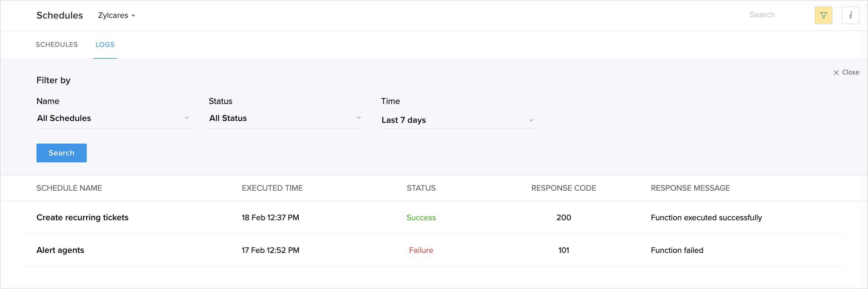Close the filter panel
The image size is (868, 289).
pyautogui.click(x=846, y=73)
